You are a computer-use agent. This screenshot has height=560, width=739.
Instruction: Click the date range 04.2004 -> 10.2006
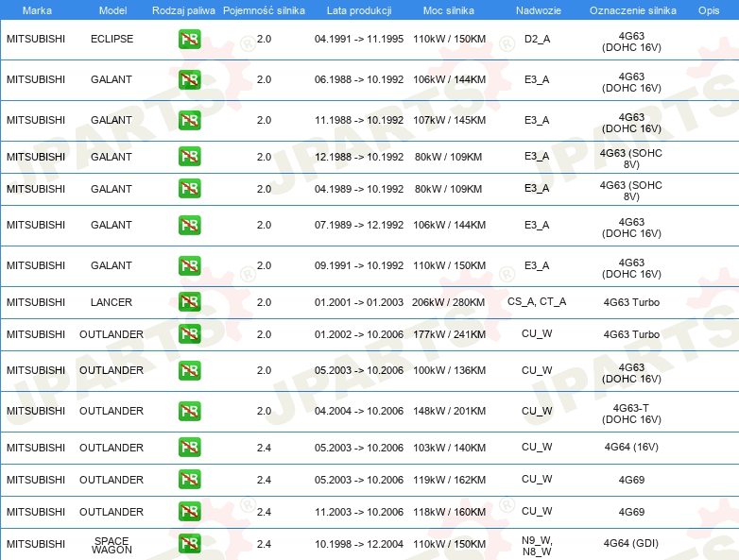click(x=359, y=411)
